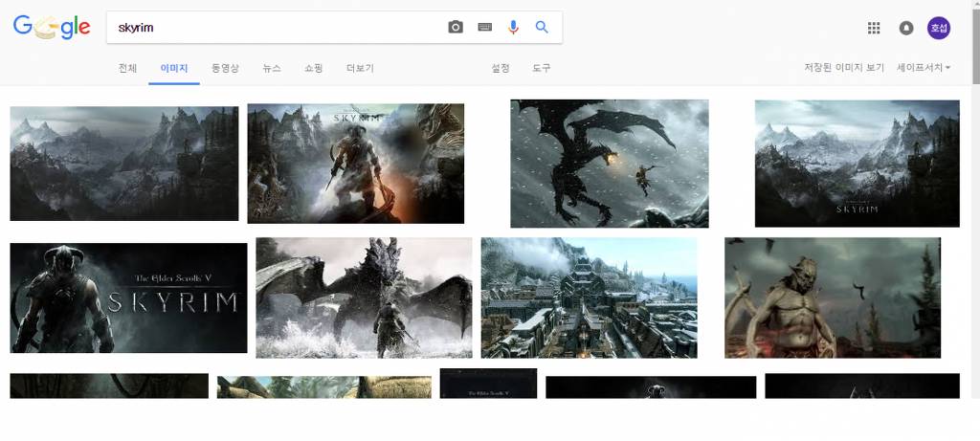The height and width of the screenshot is (441, 980).
Task: Open the pale vampire lord creature thumbnail
Action: [x=833, y=298]
